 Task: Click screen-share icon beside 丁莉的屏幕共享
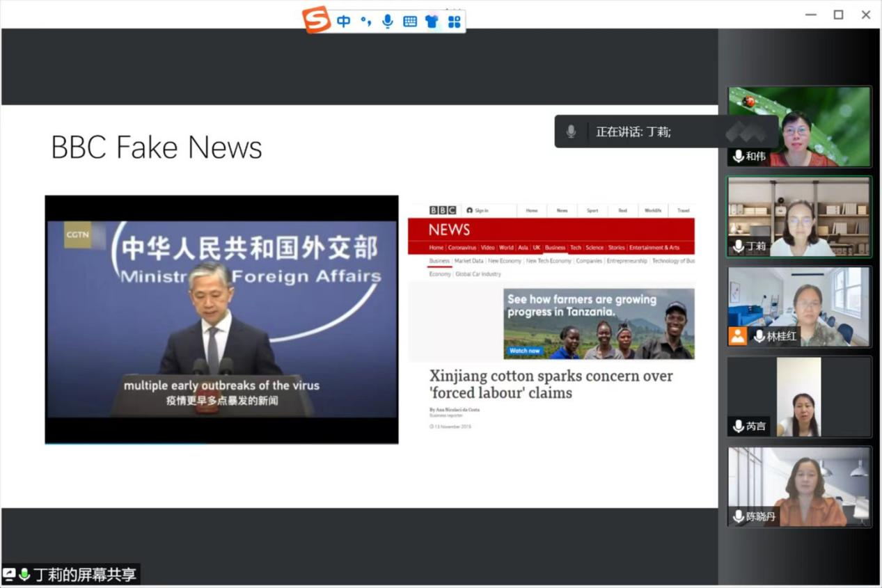pyautogui.click(x=9, y=575)
